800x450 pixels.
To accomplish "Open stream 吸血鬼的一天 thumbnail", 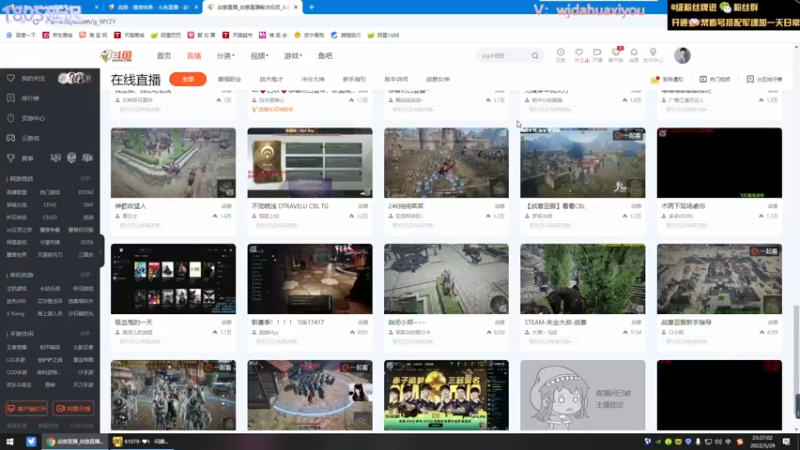I will click(x=173, y=279).
